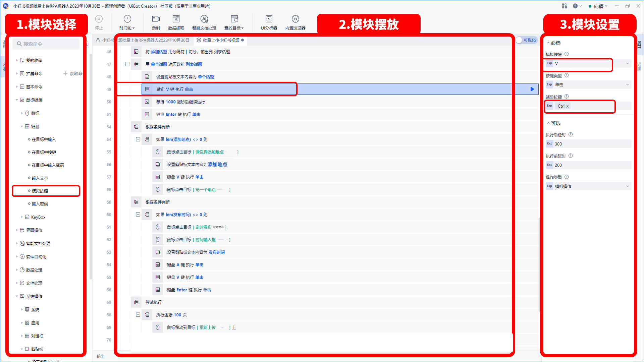Start the 录制 recording tool
The height and width of the screenshot is (362, 644).
[156, 22]
